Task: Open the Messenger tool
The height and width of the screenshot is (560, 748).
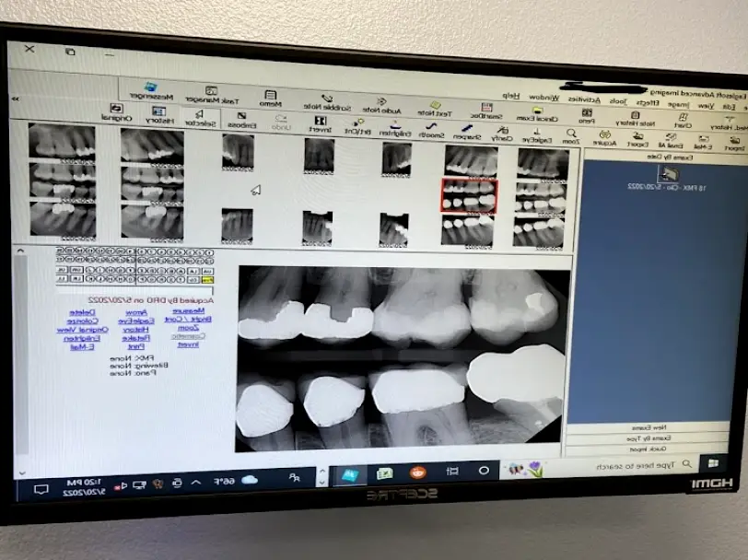Action: (x=152, y=90)
